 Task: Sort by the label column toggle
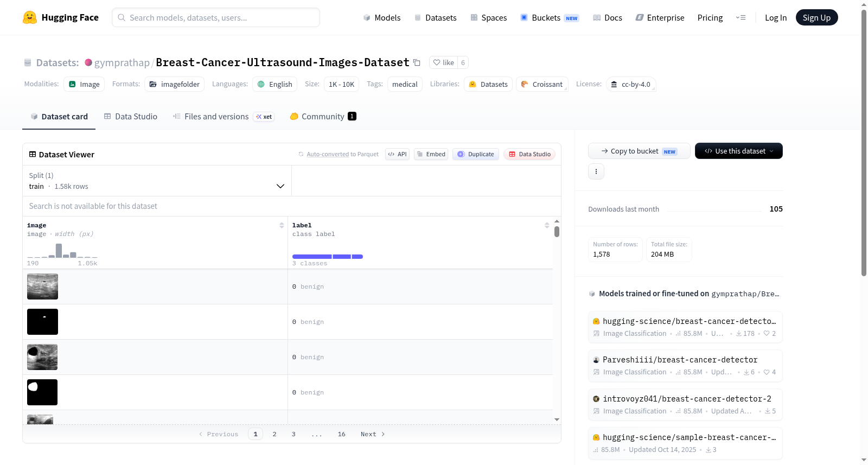547,225
